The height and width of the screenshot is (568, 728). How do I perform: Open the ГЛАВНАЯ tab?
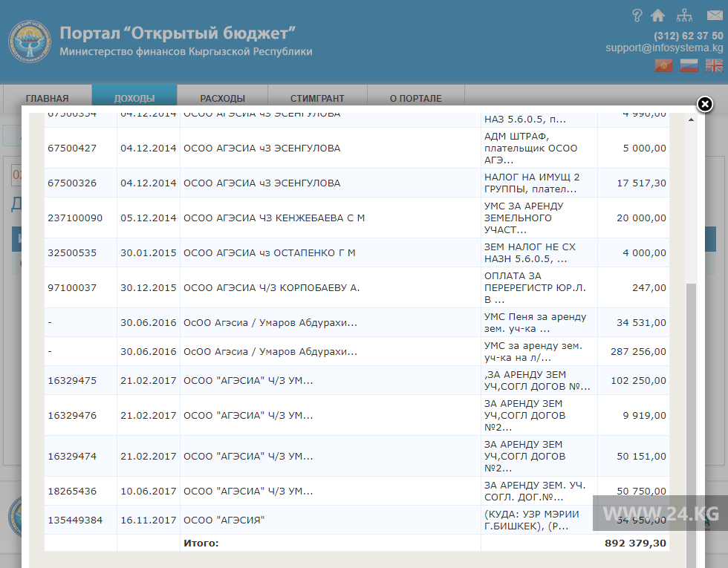click(47, 98)
